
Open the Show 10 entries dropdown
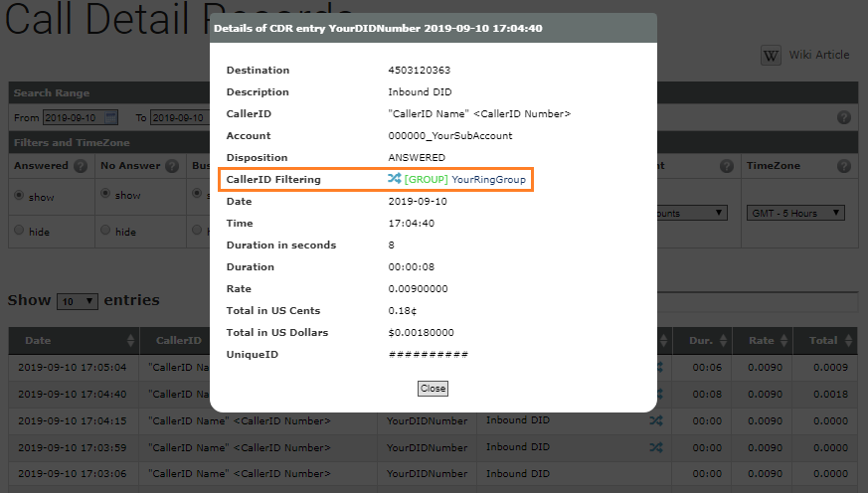coord(78,301)
